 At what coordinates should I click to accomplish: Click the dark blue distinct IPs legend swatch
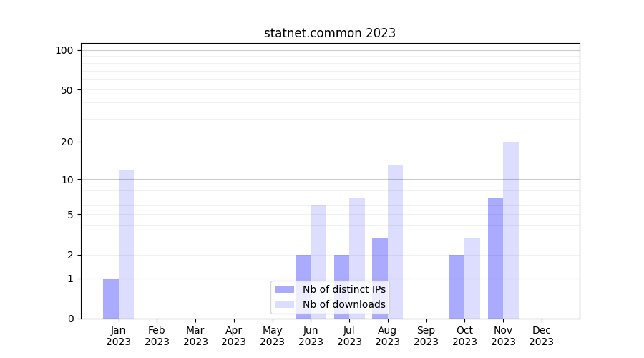click(285, 289)
